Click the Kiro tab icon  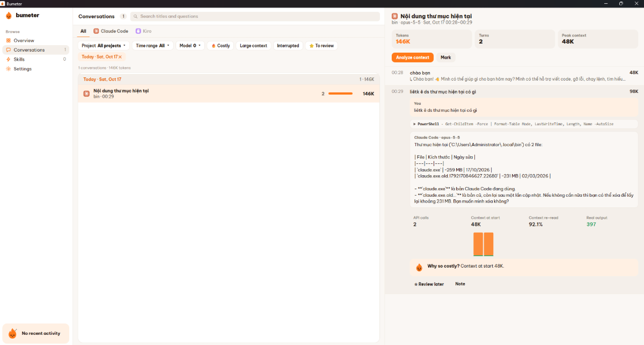tap(138, 31)
